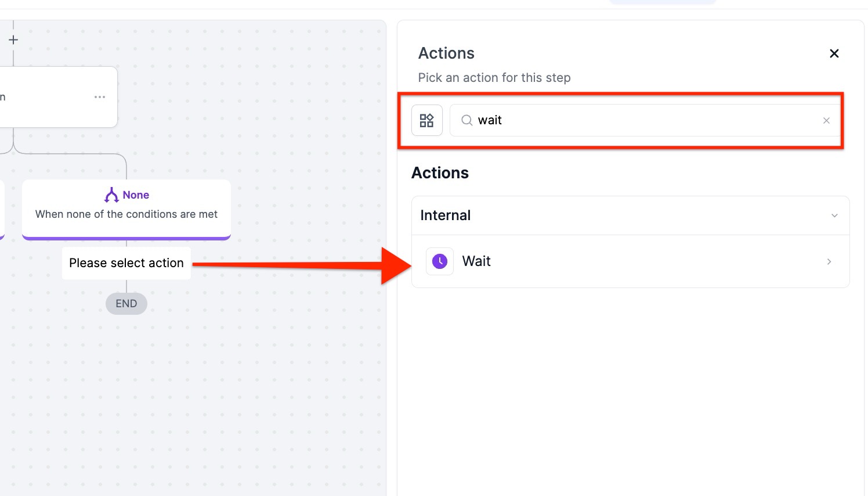
Task: Click the empty dotted canvas area below END
Action: click(191, 395)
